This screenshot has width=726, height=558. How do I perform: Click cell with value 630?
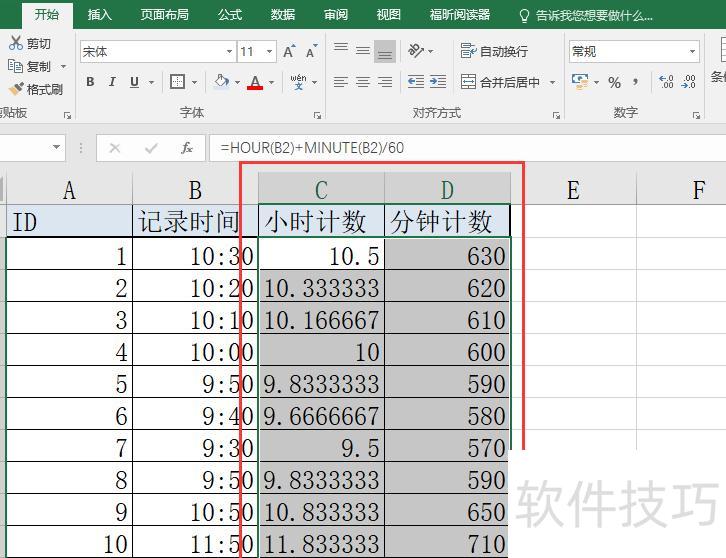pos(447,254)
